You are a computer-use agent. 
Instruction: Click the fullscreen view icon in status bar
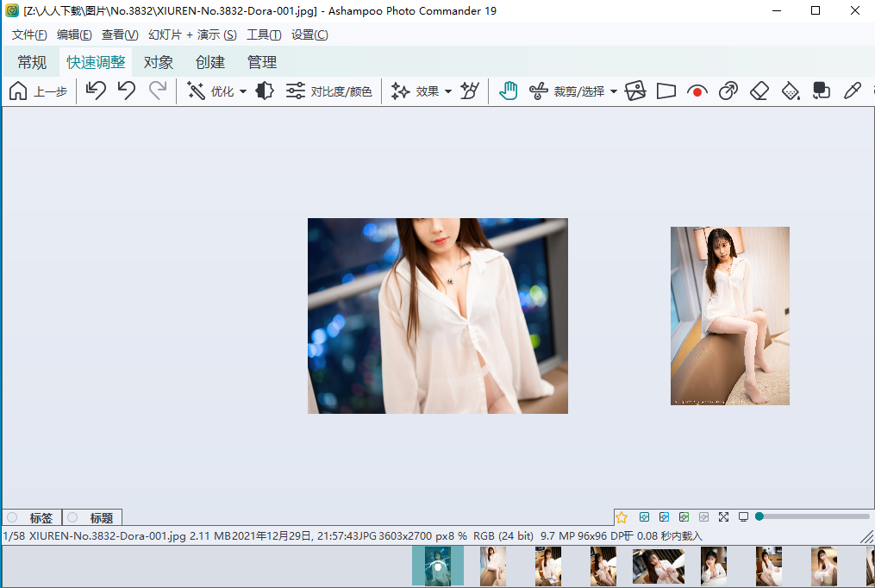[723, 516]
